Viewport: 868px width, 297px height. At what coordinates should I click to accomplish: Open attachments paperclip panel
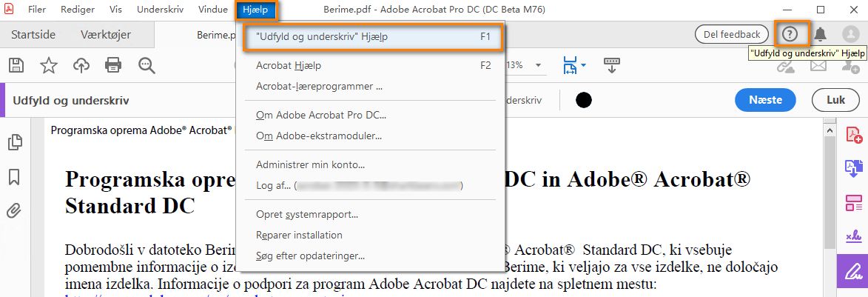[14, 211]
